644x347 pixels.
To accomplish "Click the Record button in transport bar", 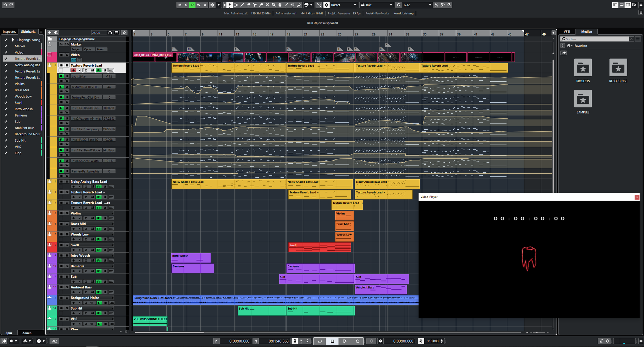I will 356,341.
